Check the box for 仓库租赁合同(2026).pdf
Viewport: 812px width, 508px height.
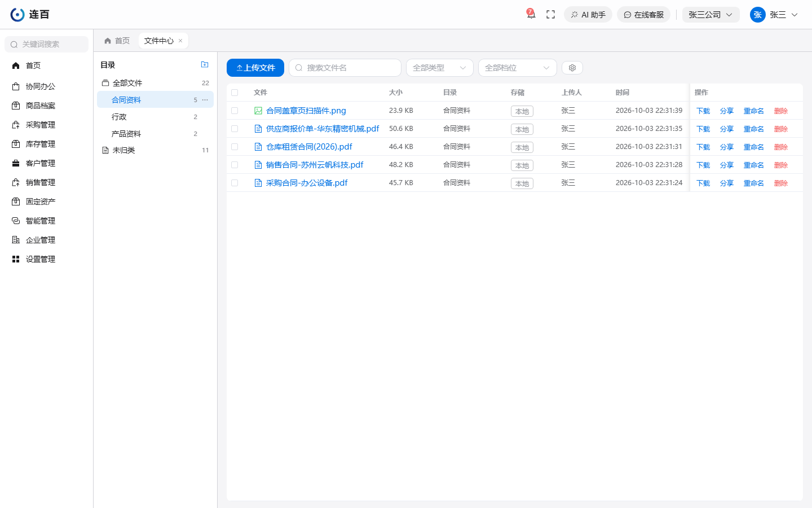point(235,147)
